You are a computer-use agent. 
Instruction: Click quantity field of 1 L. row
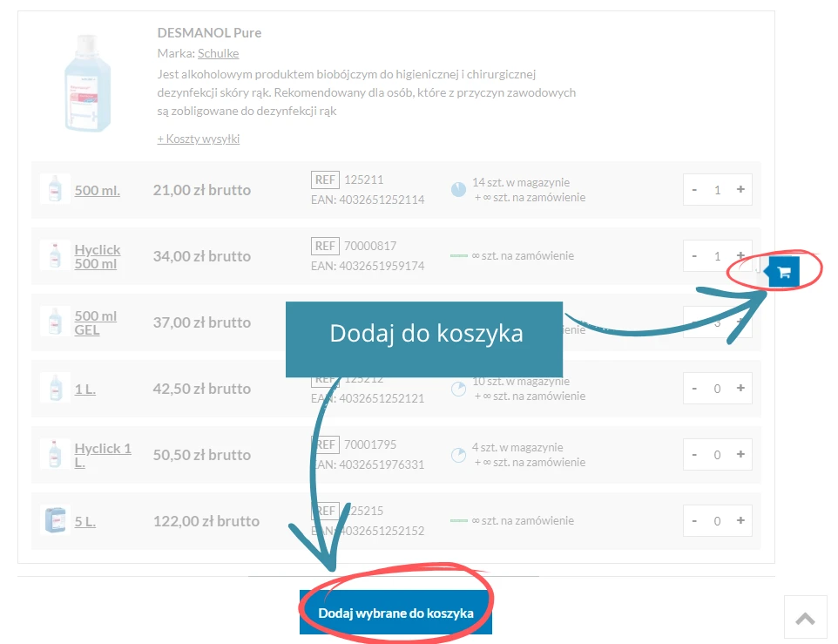(717, 389)
